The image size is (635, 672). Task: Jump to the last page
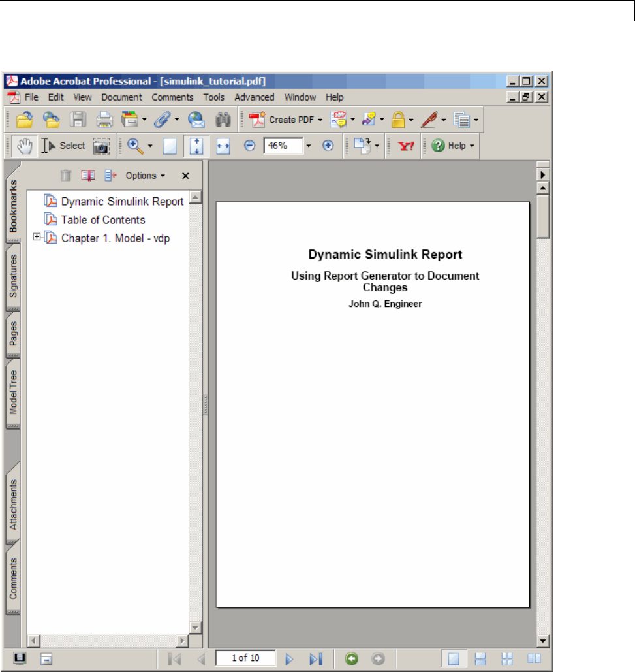tap(316, 659)
